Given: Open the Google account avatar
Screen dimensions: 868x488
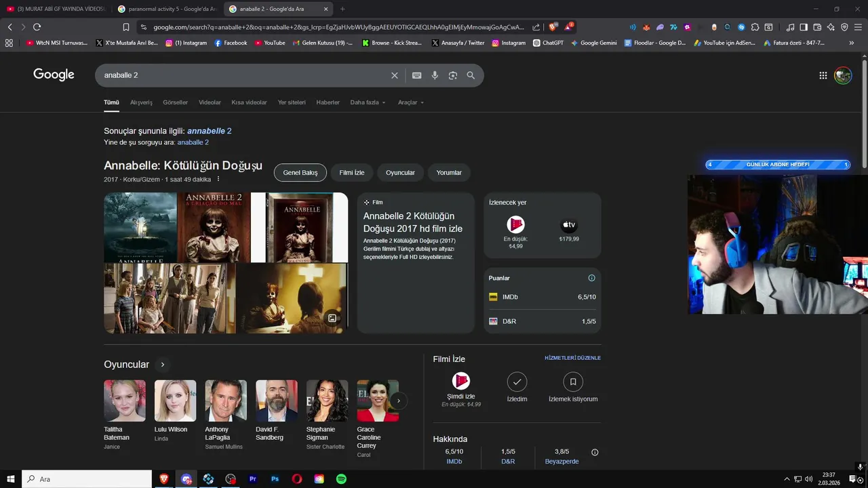Looking at the screenshot, I should [x=843, y=75].
